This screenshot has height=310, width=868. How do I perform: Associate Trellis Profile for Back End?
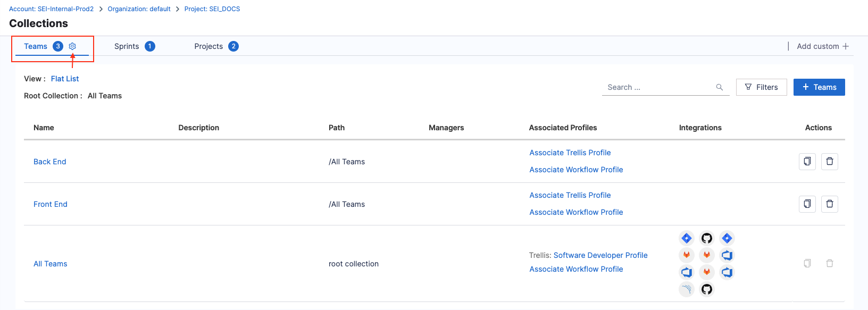570,153
